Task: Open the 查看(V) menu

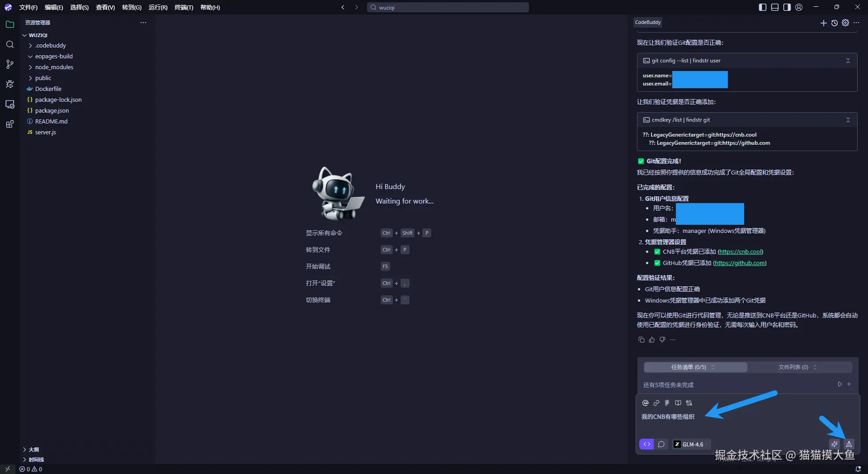Action: [105, 8]
